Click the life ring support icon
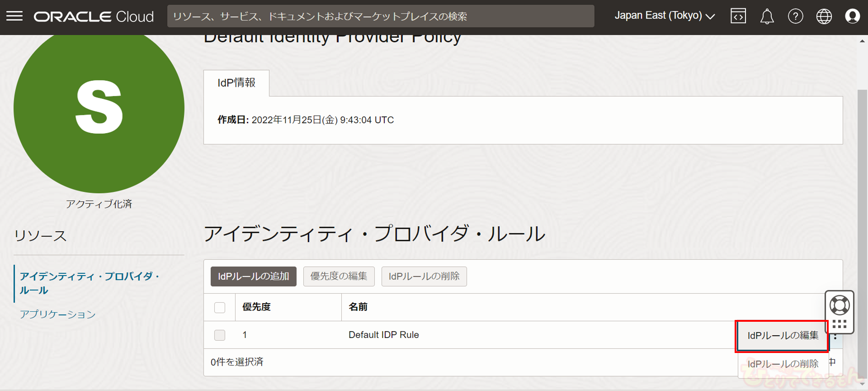This screenshot has height=391, width=868. [839, 305]
